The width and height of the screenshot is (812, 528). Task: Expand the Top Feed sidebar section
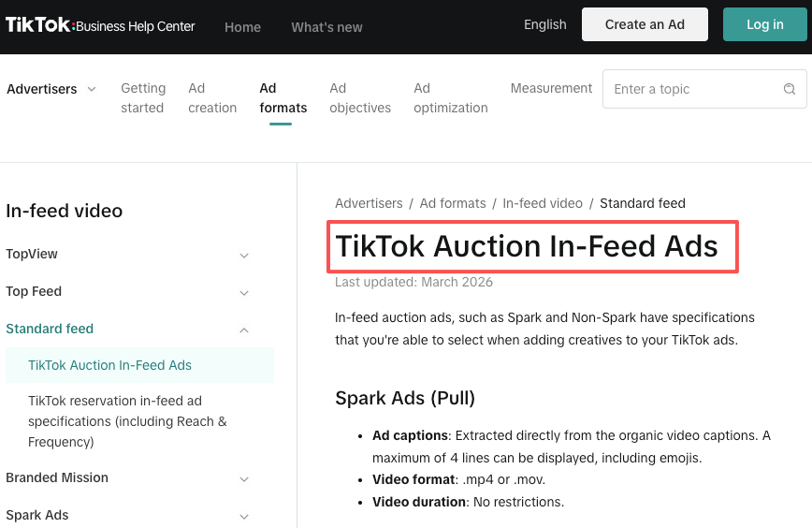[244, 292]
